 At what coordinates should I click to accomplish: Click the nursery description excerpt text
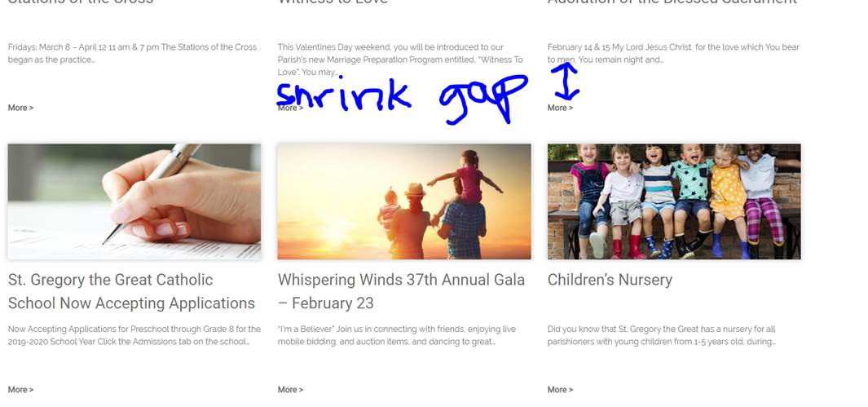click(662, 335)
